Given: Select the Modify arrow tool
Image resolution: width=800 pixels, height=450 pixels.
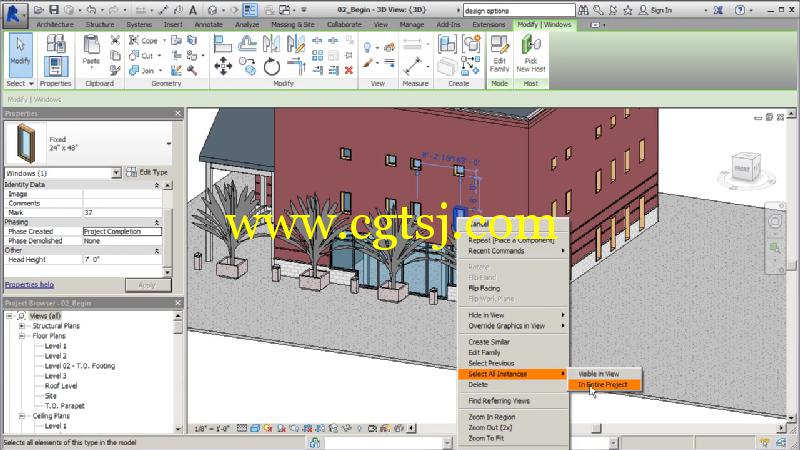Looking at the screenshot, I should point(20,53).
